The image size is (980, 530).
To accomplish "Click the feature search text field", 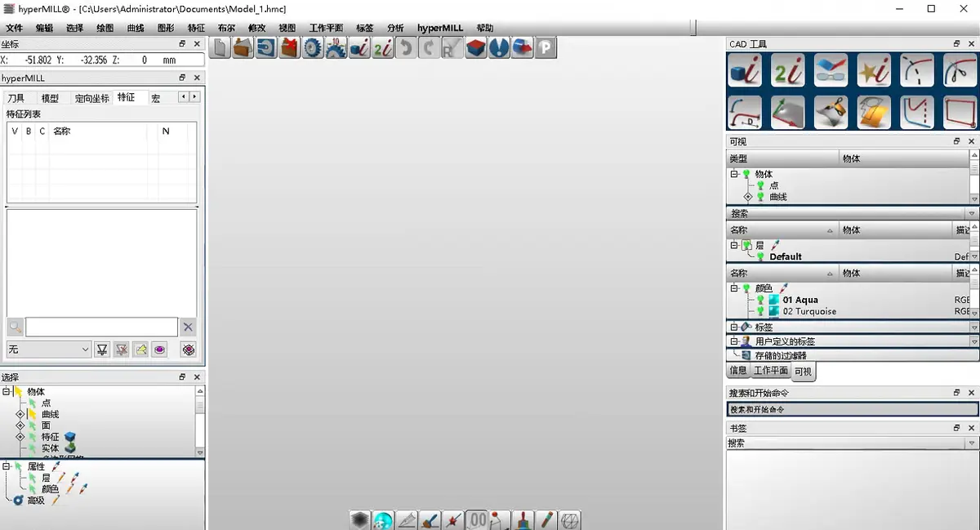I will pyautogui.click(x=101, y=327).
